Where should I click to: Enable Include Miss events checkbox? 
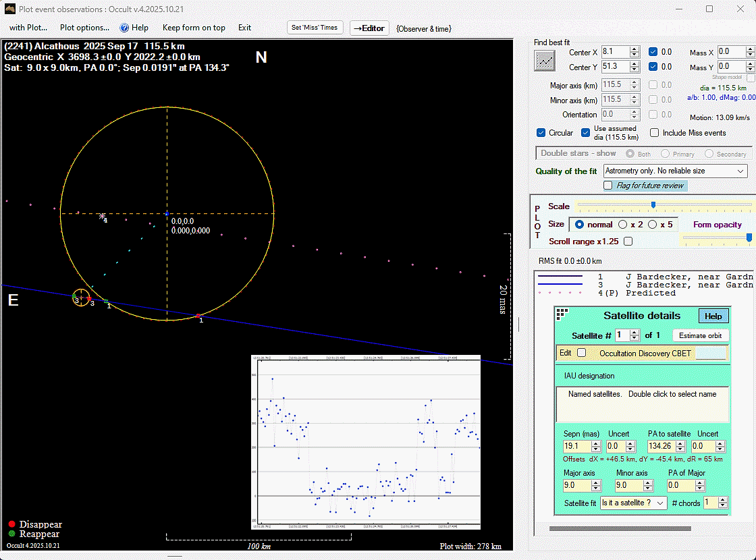(655, 133)
